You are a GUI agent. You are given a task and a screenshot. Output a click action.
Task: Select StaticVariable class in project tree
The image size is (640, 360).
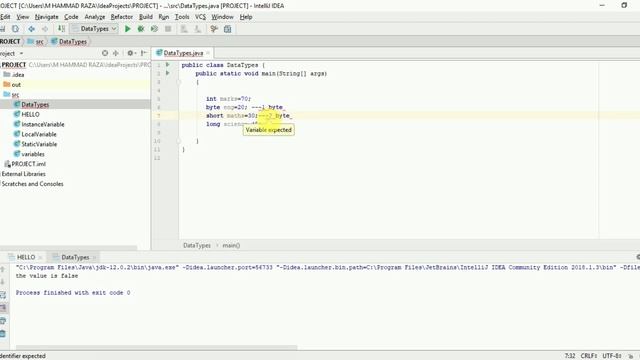pos(35,144)
